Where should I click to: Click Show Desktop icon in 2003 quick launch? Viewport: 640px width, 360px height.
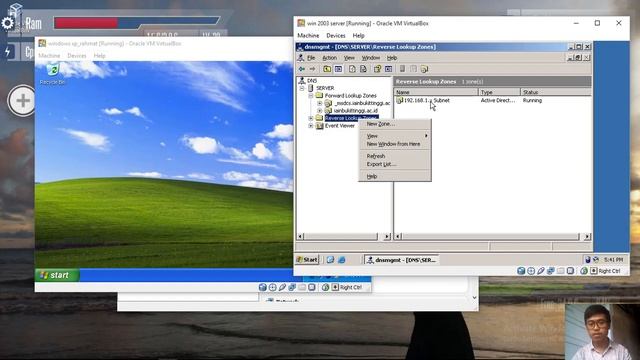330,260
